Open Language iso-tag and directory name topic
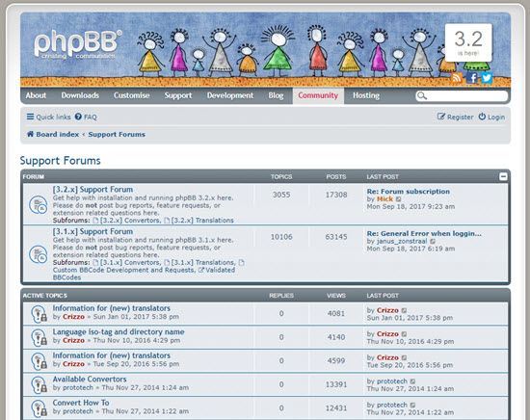 (x=119, y=332)
